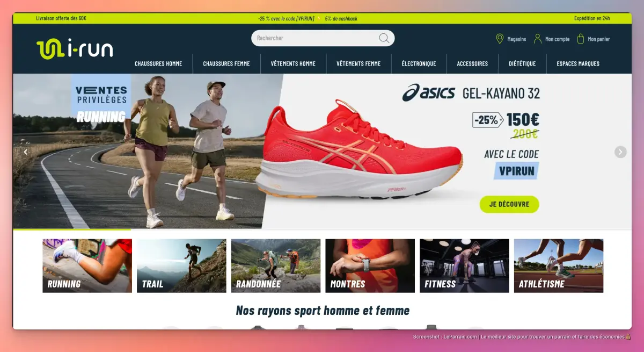Open the Trail category thumbnail
The height and width of the screenshot is (352, 644).
181,265
